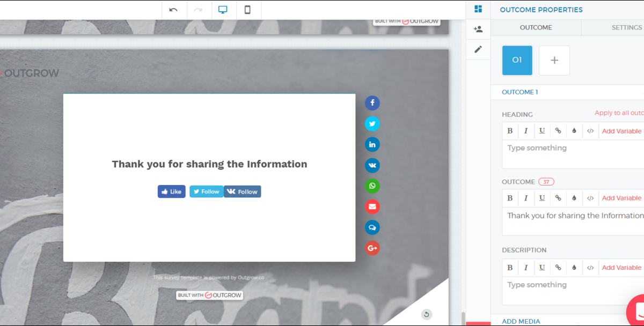This screenshot has height=326, width=644.
Task: Click the red email share icon
Action: click(372, 206)
